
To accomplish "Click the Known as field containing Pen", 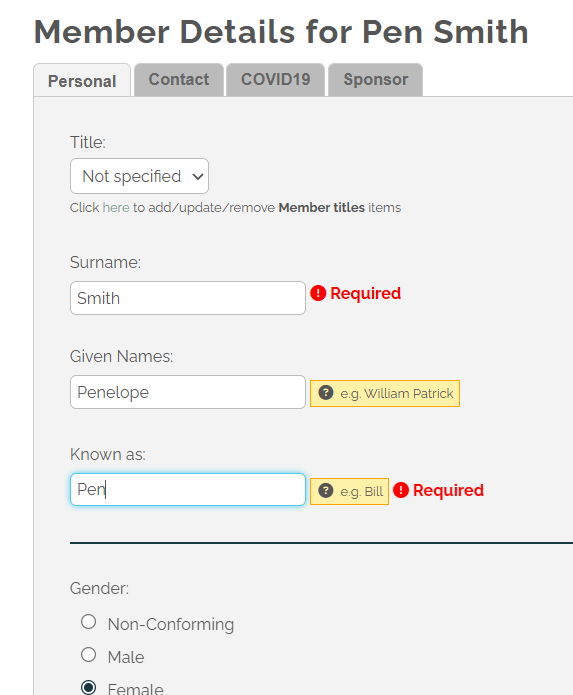I will 188,489.
